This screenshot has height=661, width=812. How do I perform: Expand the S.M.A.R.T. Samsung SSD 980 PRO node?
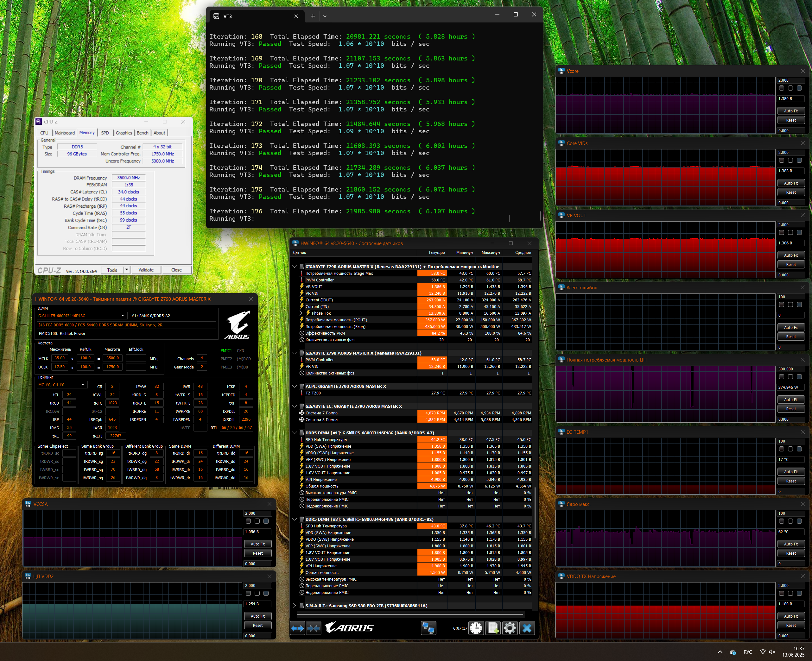(295, 605)
